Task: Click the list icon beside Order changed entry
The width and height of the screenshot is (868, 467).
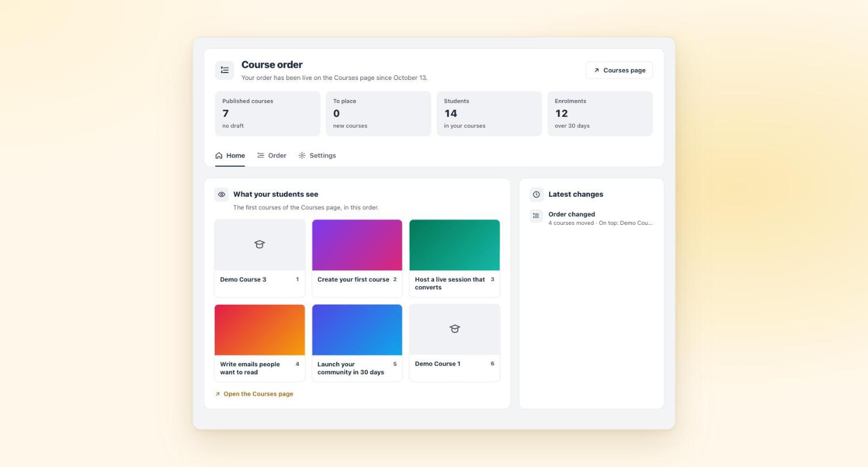Action: click(536, 216)
